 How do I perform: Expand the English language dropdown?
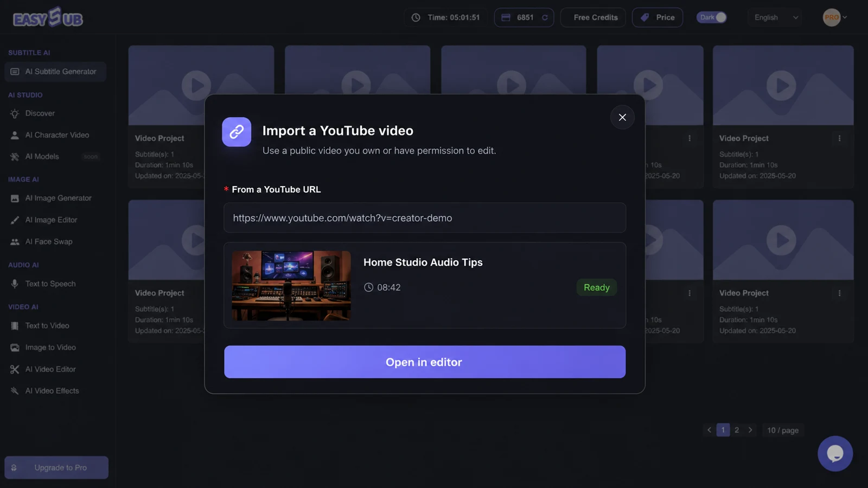click(776, 17)
